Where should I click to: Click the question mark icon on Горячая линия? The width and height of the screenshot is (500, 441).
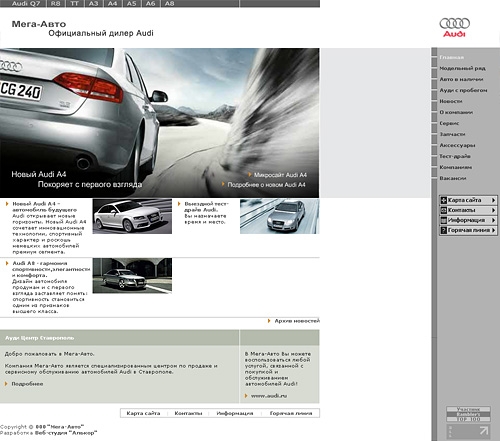coord(444,230)
